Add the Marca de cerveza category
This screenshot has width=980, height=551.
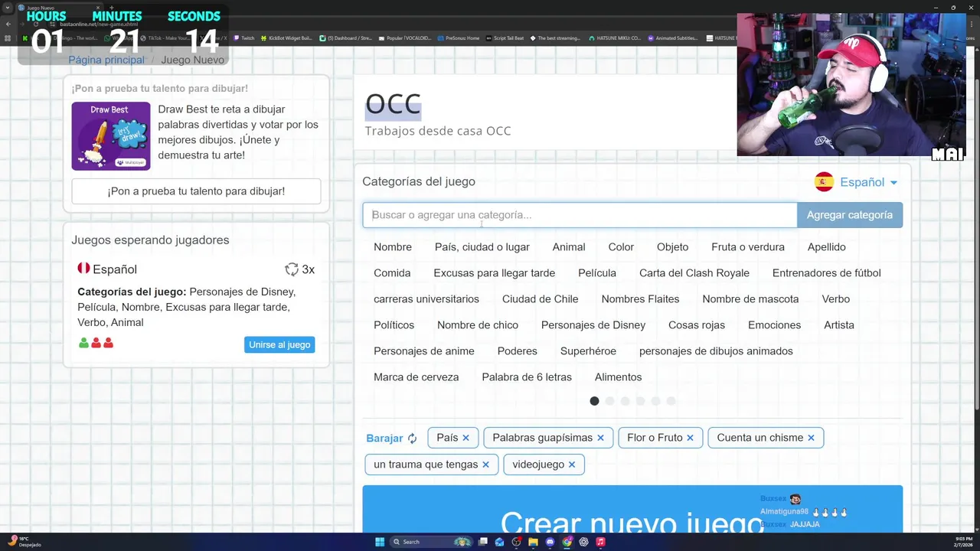[416, 377]
